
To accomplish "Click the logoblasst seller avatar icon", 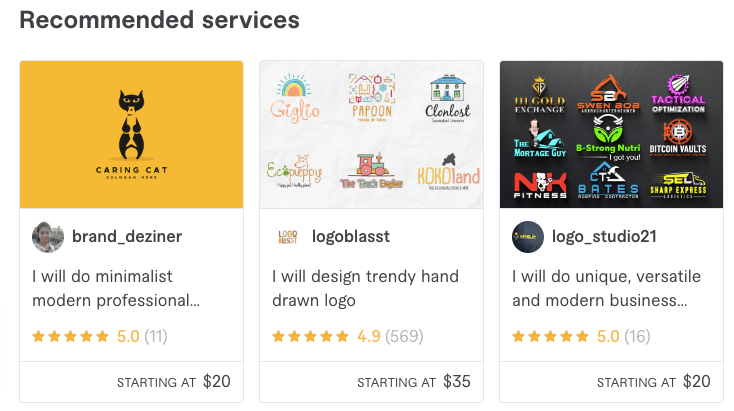I will (287, 237).
